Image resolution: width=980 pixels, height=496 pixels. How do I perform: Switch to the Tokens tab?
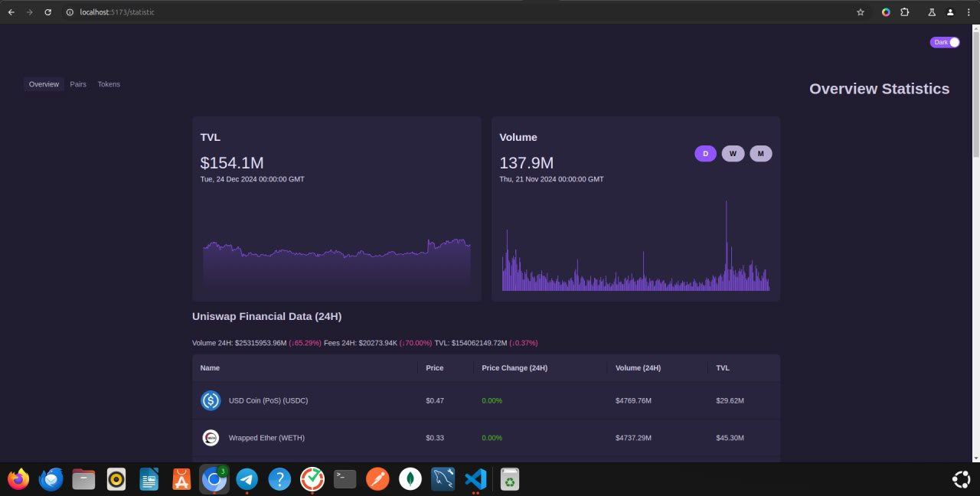(x=109, y=84)
